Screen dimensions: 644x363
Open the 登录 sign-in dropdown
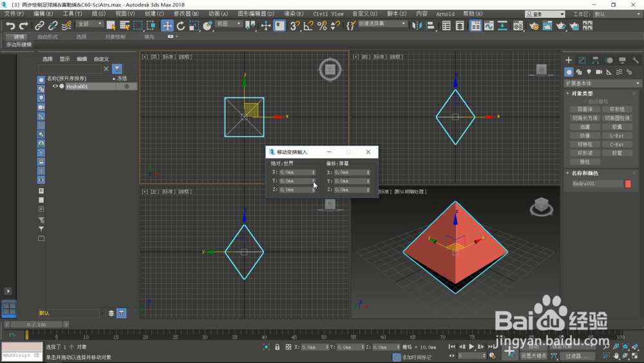[545, 14]
